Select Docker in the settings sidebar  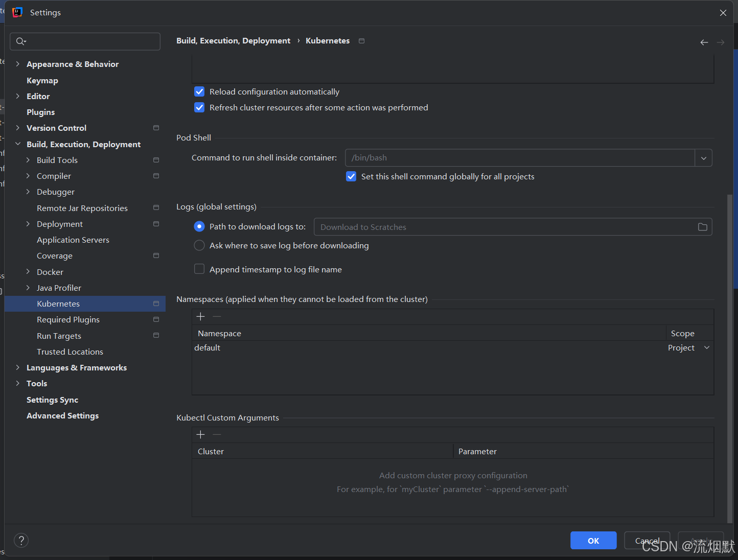pyautogui.click(x=50, y=272)
